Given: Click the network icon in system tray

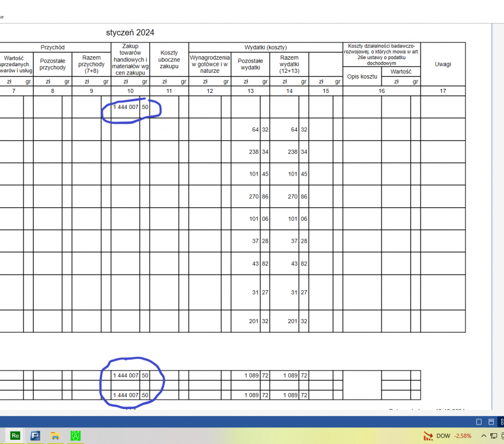Looking at the screenshot, I should 493,436.
